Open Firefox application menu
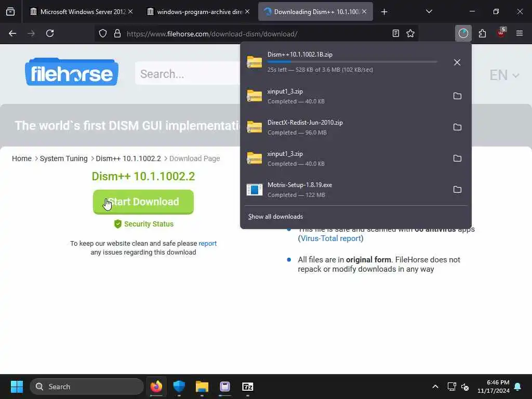532x399 pixels. click(x=520, y=33)
